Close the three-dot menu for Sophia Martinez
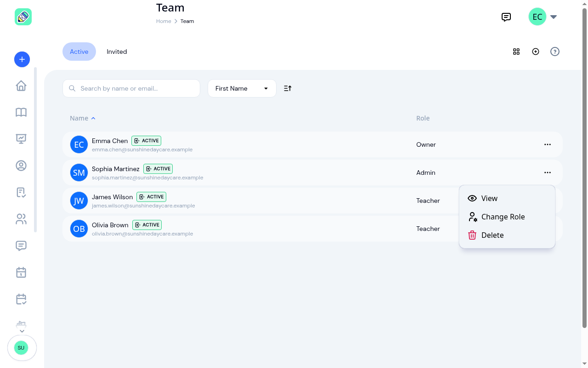This screenshot has width=588, height=368. (x=548, y=172)
